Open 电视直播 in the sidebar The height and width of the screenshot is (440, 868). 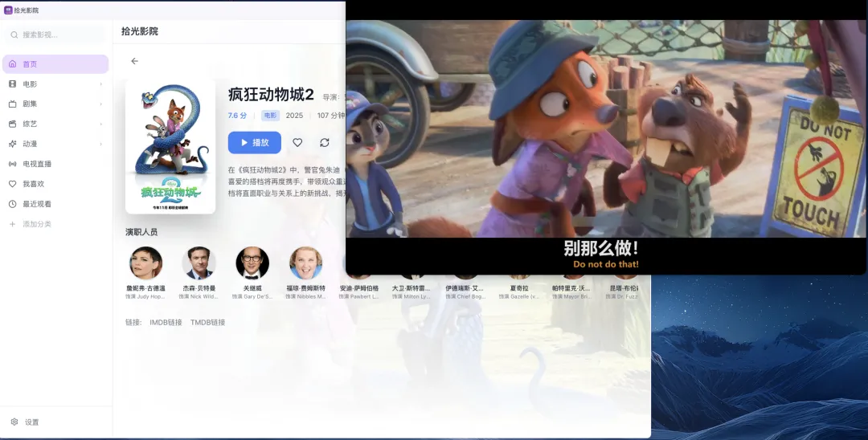pos(37,164)
